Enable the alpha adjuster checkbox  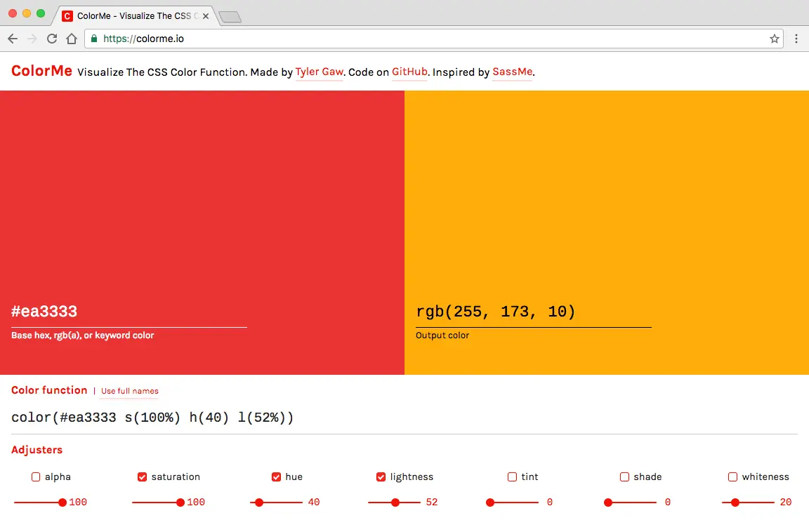point(35,477)
